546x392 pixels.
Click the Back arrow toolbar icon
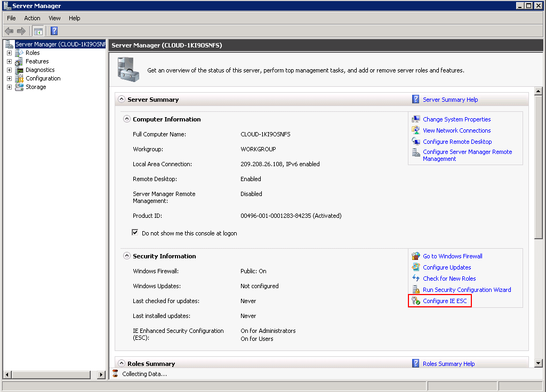click(x=9, y=31)
